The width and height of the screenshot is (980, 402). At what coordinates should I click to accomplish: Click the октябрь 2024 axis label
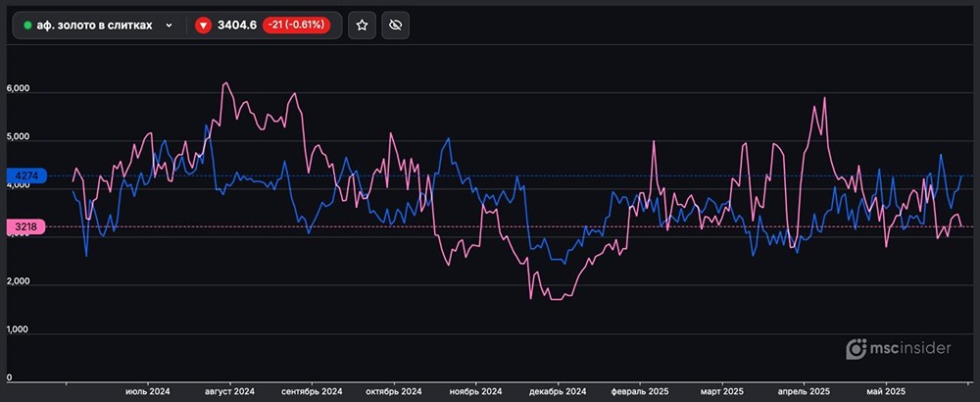tap(394, 390)
